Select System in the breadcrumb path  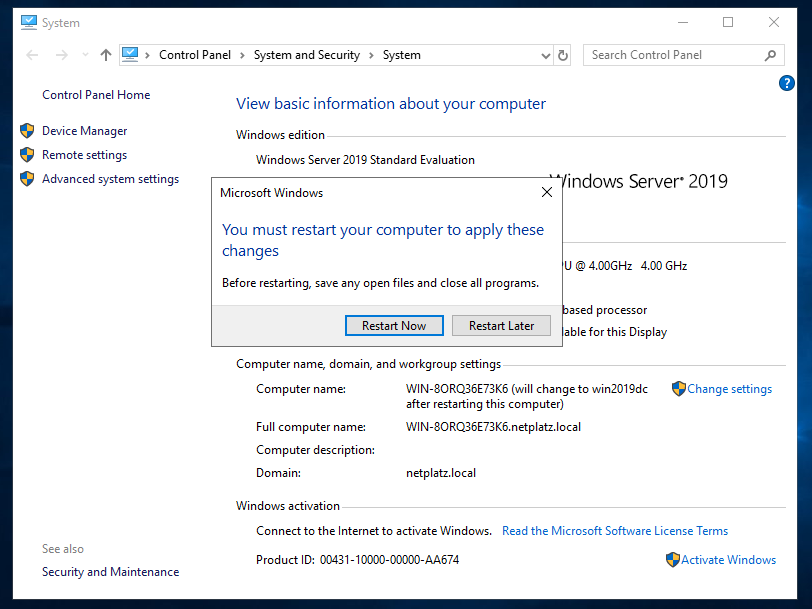[x=401, y=55]
